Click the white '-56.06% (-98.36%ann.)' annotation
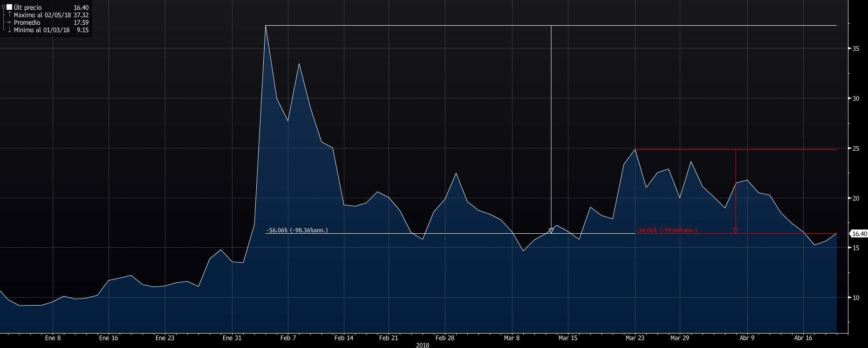 coord(297,230)
